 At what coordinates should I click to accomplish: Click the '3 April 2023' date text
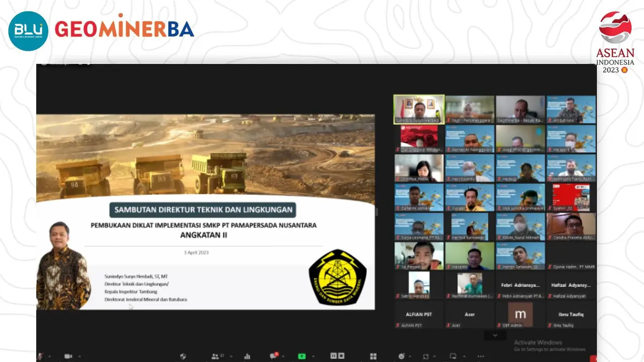tap(196, 252)
